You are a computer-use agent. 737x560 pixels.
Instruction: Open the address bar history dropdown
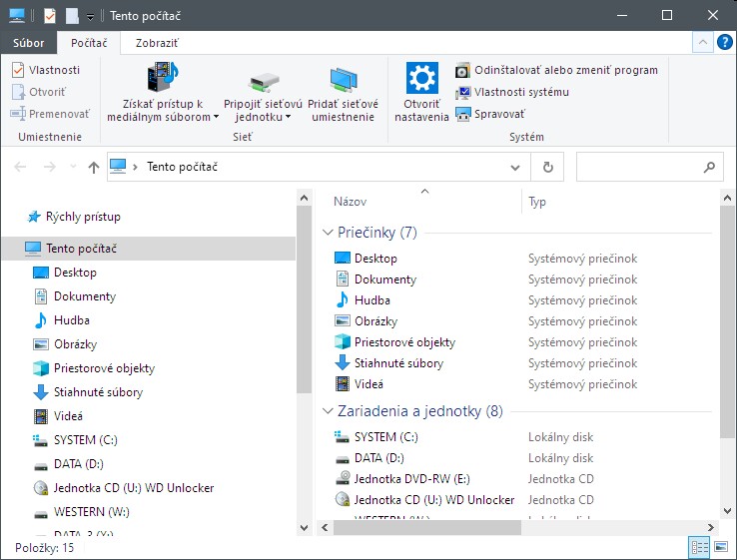click(x=515, y=168)
